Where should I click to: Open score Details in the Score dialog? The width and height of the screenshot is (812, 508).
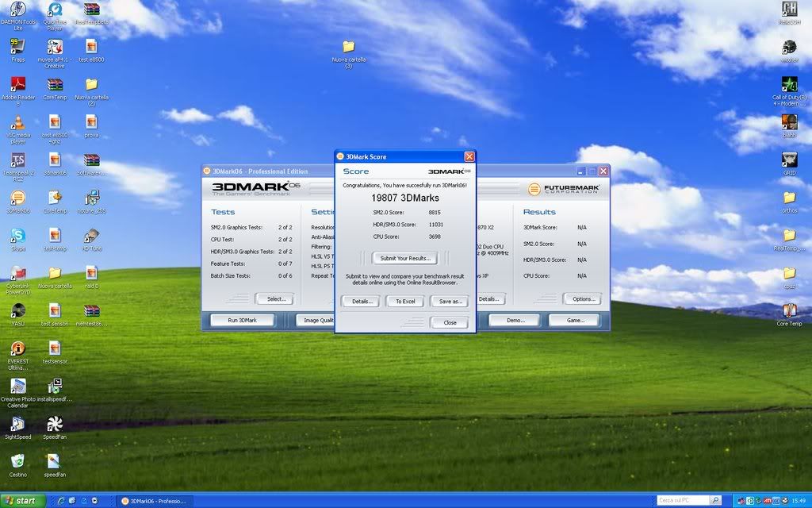pos(362,302)
